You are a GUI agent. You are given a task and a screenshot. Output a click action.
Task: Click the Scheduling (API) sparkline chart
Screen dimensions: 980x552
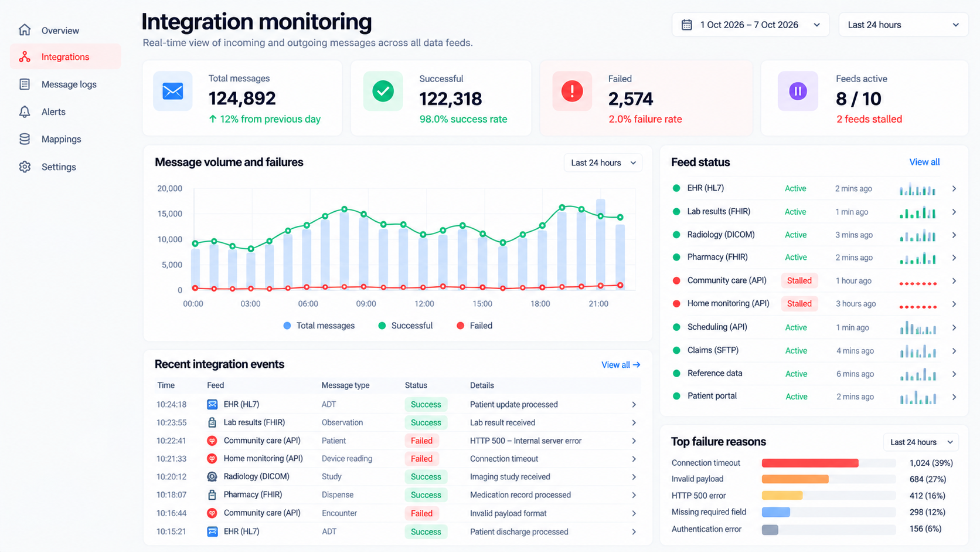[918, 327]
